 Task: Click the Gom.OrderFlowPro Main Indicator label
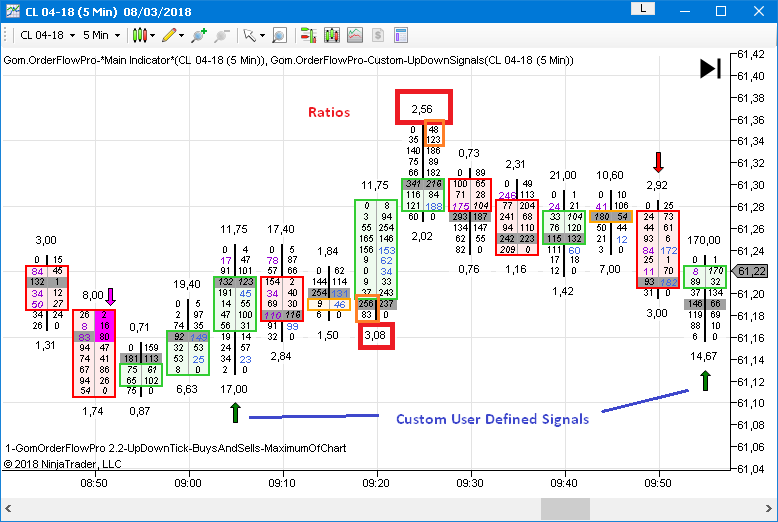pyautogui.click(x=135, y=61)
